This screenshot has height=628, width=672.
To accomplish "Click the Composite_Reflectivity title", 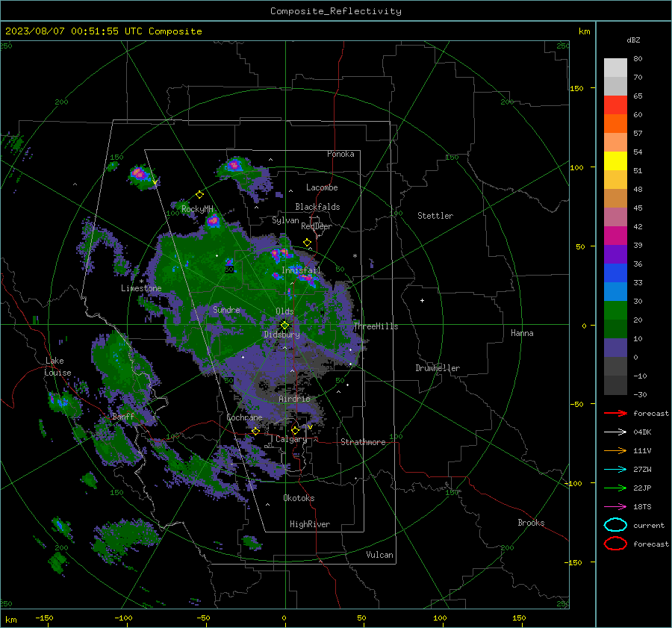I will click(x=336, y=11).
